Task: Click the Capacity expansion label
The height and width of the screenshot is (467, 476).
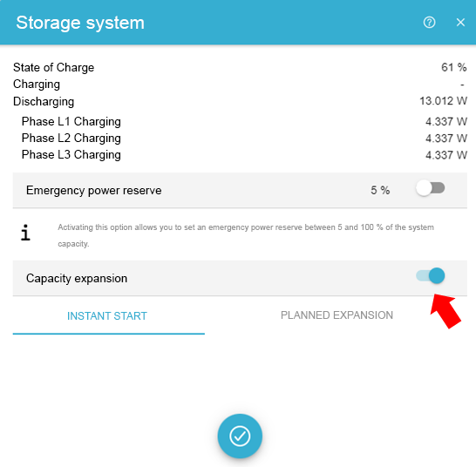Action: click(x=77, y=279)
